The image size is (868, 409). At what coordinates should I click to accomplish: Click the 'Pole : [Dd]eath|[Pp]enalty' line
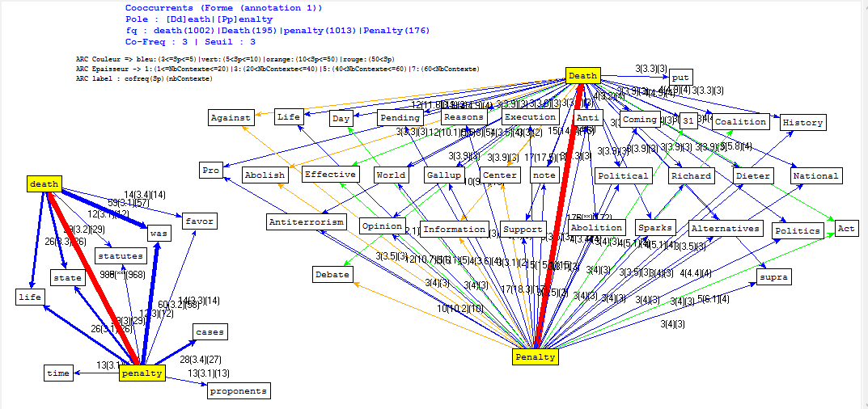click(199, 19)
